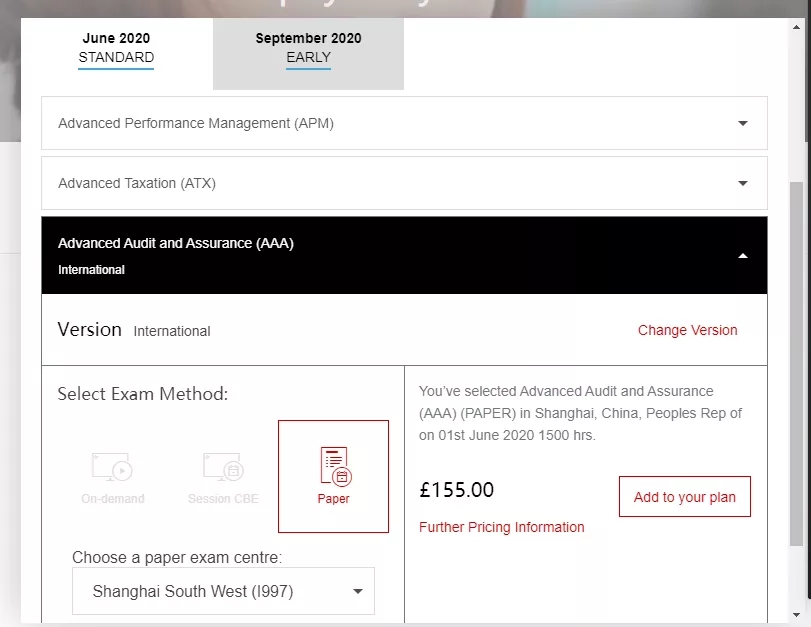This screenshot has width=811, height=627.
Task: Open Further Pricing Information link
Action: pyautogui.click(x=501, y=527)
